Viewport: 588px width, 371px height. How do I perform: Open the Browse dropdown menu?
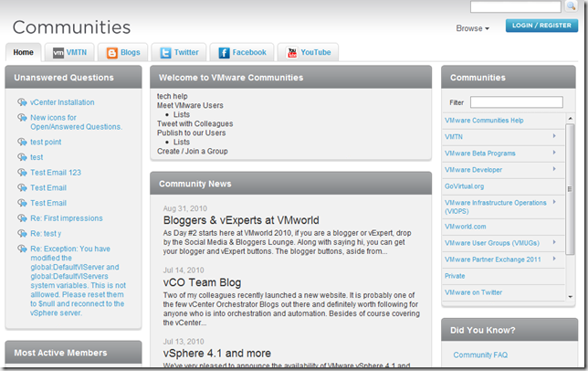click(x=473, y=28)
